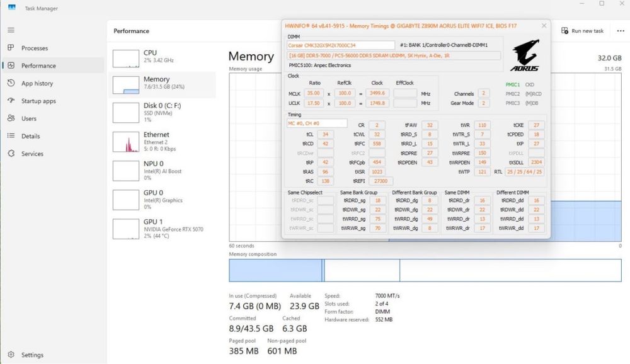Image resolution: width=630 pixels, height=364 pixels.
Task: Click the Startup apps gauge icon
Action: pyautogui.click(x=11, y=100)
